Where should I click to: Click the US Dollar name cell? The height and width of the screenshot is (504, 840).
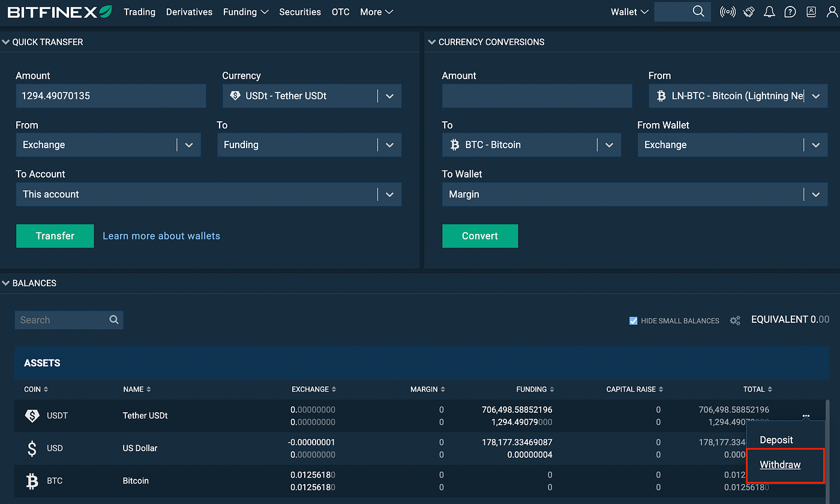pyautogui.click(x=140, y=448)
